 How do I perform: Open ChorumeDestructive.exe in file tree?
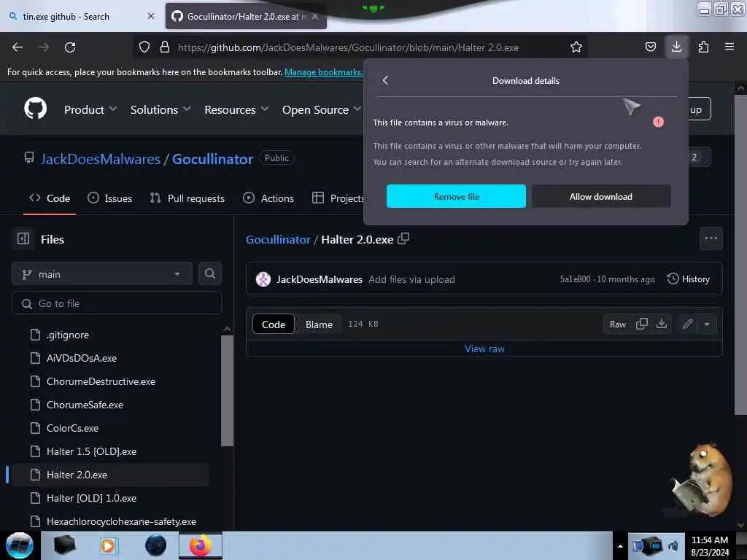(x=101, y=381)
